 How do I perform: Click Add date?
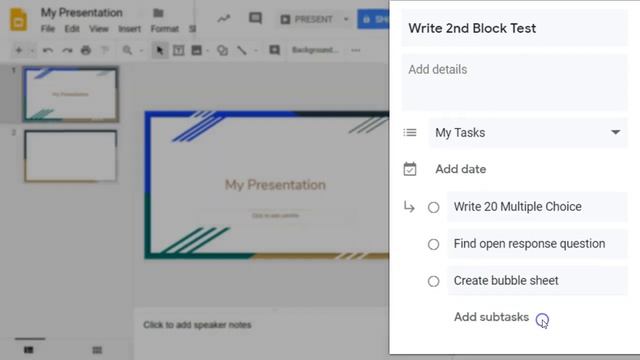tap(460, 169)
